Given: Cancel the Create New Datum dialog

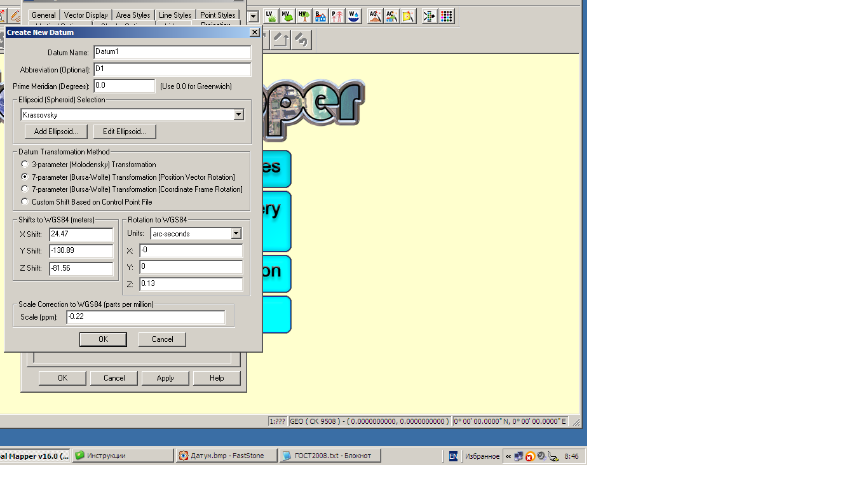Looking at the screenshot, I should [x=162, y=339].
